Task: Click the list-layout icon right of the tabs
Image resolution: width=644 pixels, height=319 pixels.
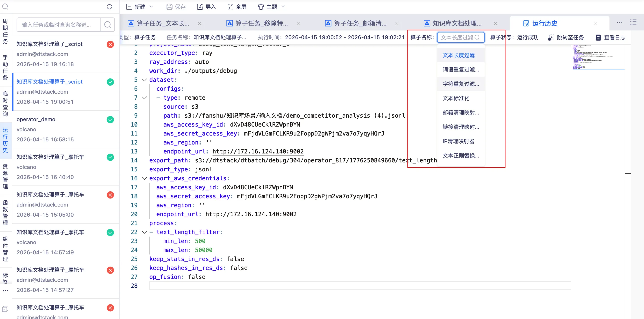Action: (633, 22)
